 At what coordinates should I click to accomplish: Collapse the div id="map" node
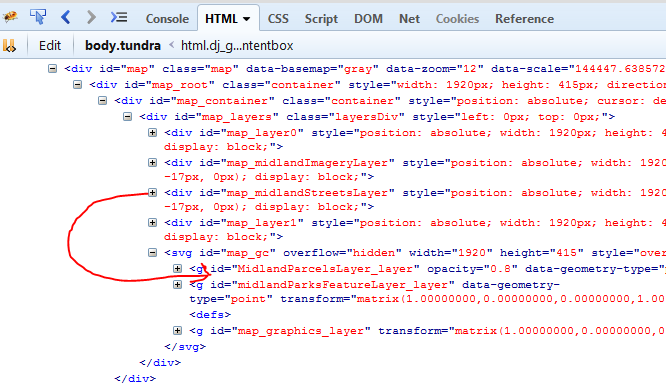click(52, 68)
